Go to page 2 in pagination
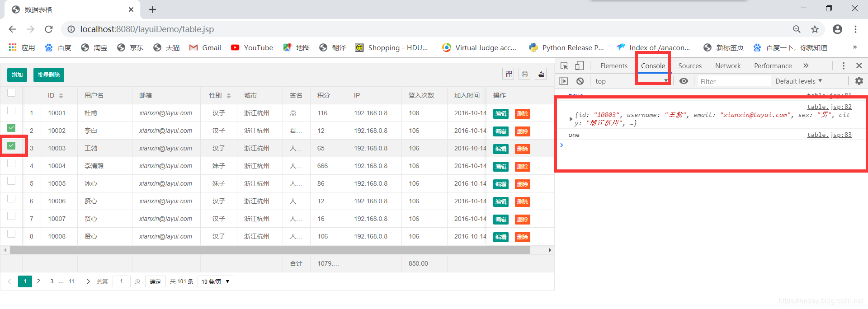The width and height of the screenshot is (868, 309). tap(38, 281)
